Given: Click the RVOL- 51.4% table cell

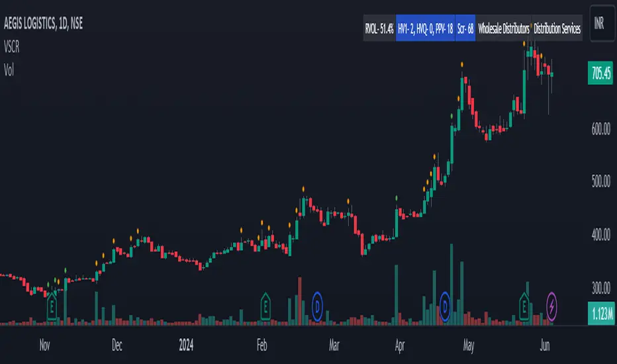Looking at the screenshot, I should [x=379, y=28].
